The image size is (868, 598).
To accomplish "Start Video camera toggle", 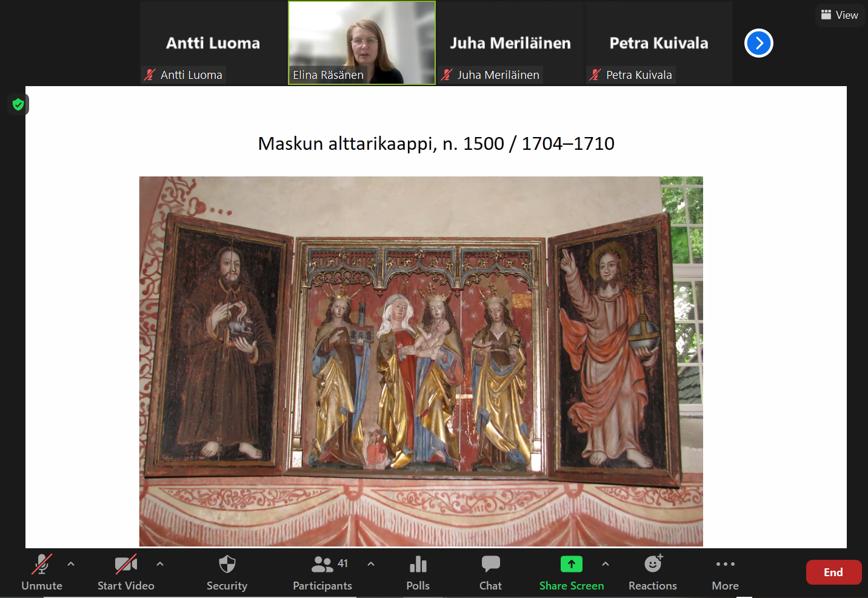I will (126, 573).
